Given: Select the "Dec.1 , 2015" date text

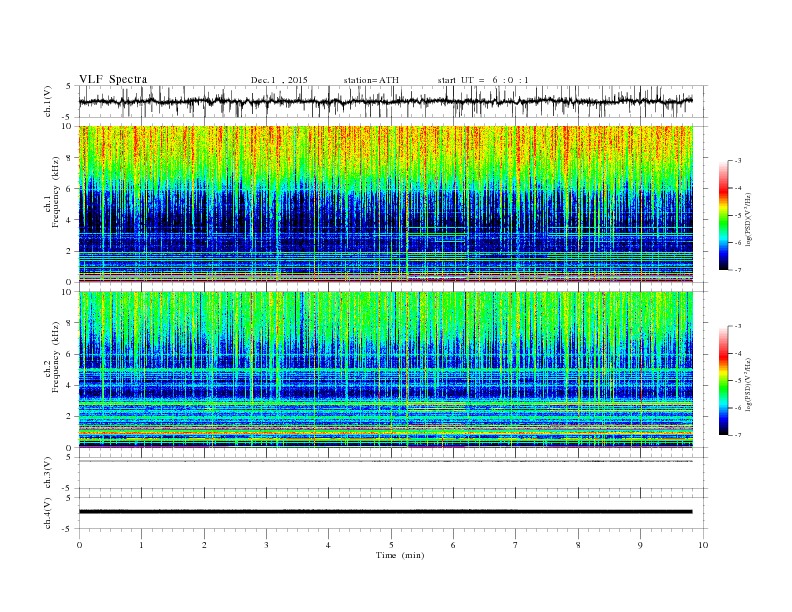Looking at the screenshot, I should pyautogui.click(x=279, y=80).
